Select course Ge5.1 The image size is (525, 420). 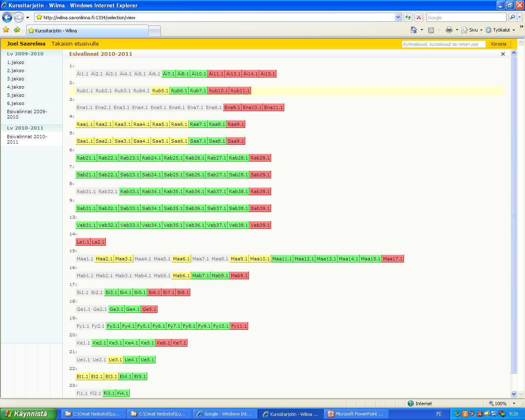pos(149,309)
